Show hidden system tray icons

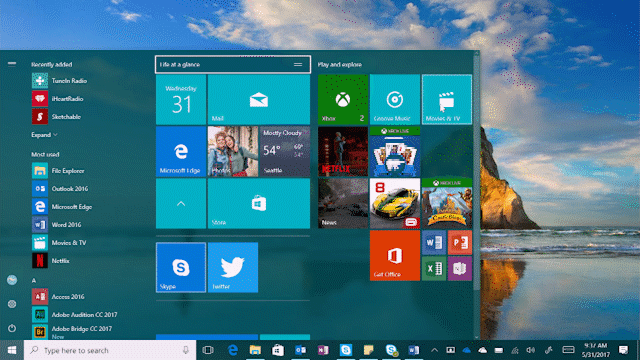[434, 350]
